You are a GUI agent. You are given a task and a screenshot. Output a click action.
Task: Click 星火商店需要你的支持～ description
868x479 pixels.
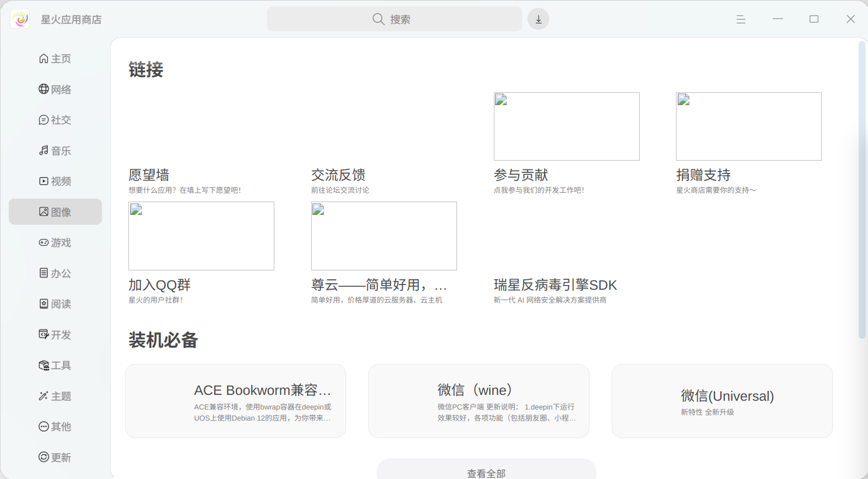(x=716, y=190)
